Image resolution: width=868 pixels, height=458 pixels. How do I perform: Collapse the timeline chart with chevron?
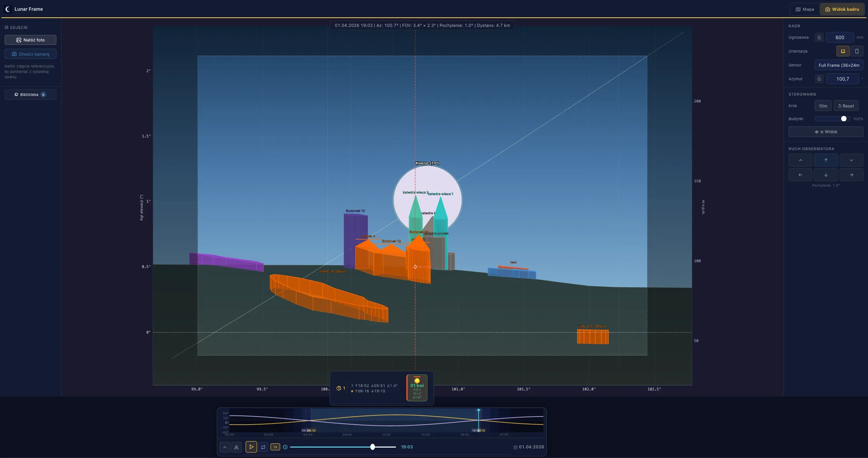[225, 447]
